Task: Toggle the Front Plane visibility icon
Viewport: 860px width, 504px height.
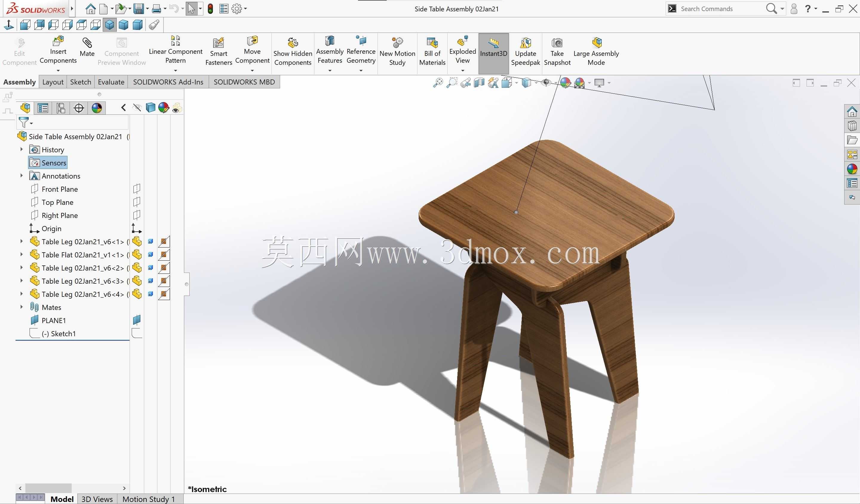Action: pos(136,189)
